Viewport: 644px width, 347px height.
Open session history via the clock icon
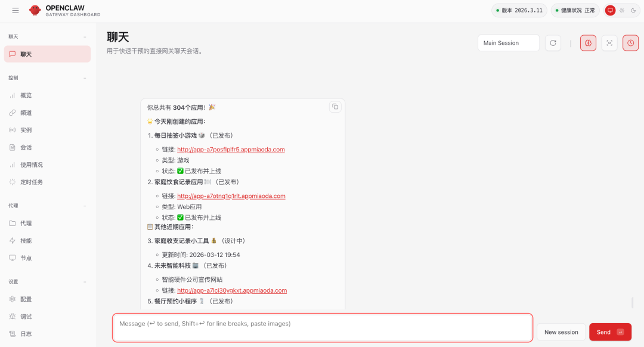[630, 42]
